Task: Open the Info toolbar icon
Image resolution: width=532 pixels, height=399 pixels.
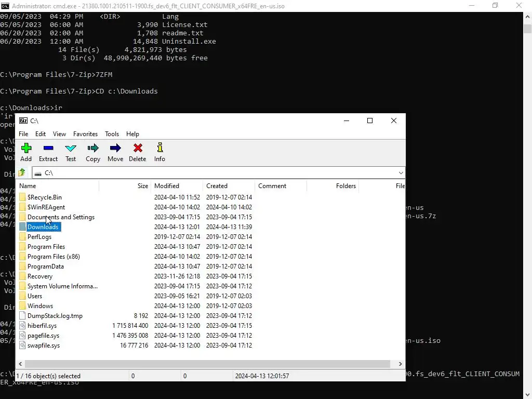Action: click(x=160, y=148)
